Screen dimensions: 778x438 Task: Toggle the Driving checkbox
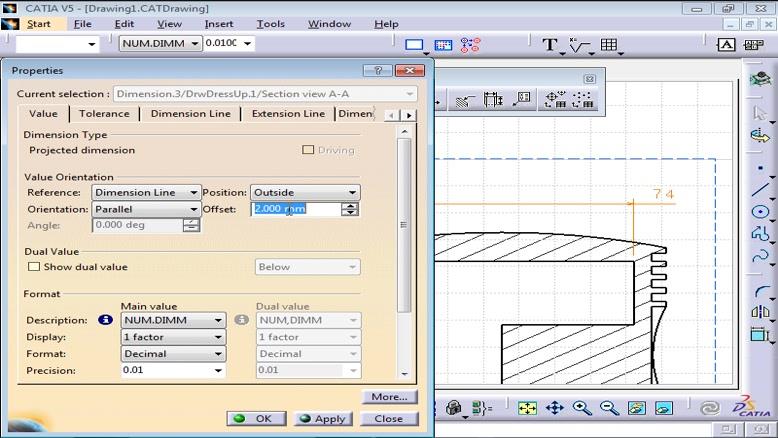coord(308,150)
